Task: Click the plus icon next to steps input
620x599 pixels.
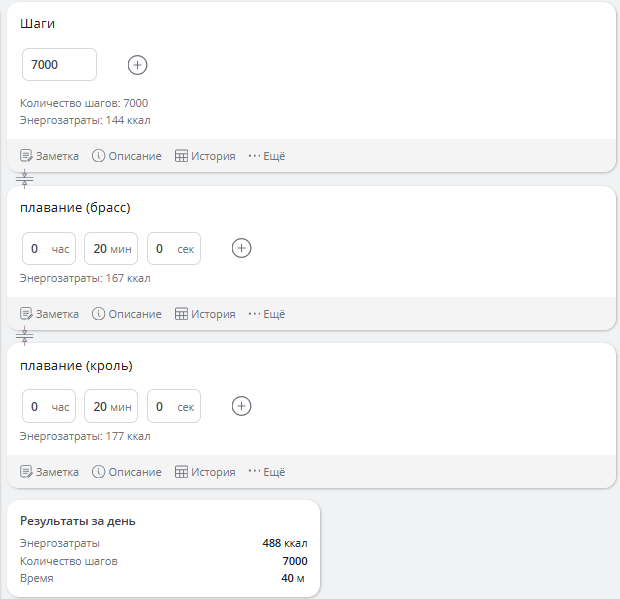Action: click(x=138, y=65)
